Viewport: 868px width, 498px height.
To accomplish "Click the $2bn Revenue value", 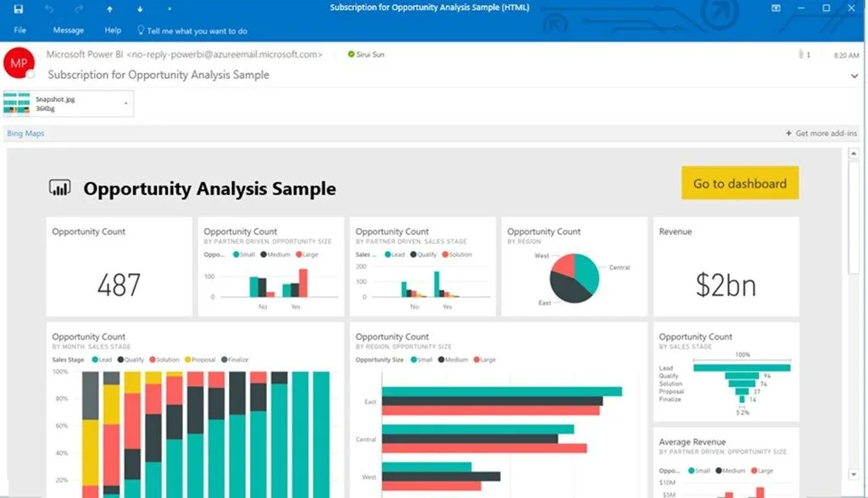I will (726, 285).
